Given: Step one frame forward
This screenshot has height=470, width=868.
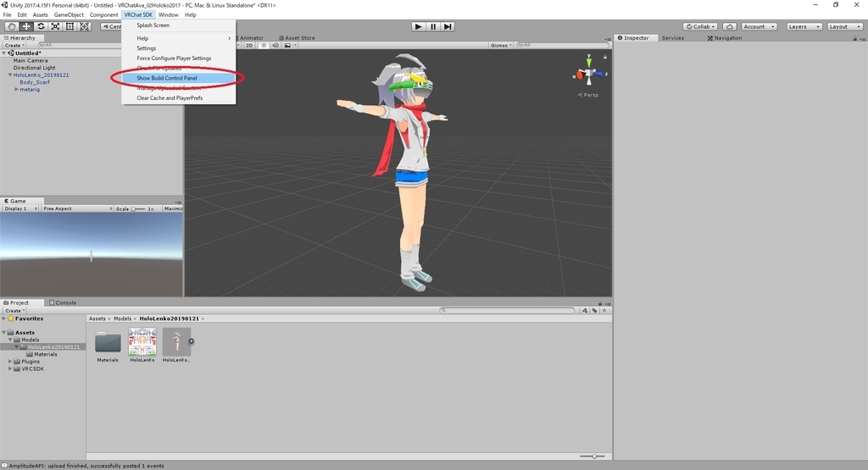Looking at the screenshot, I should coord(448,26).
